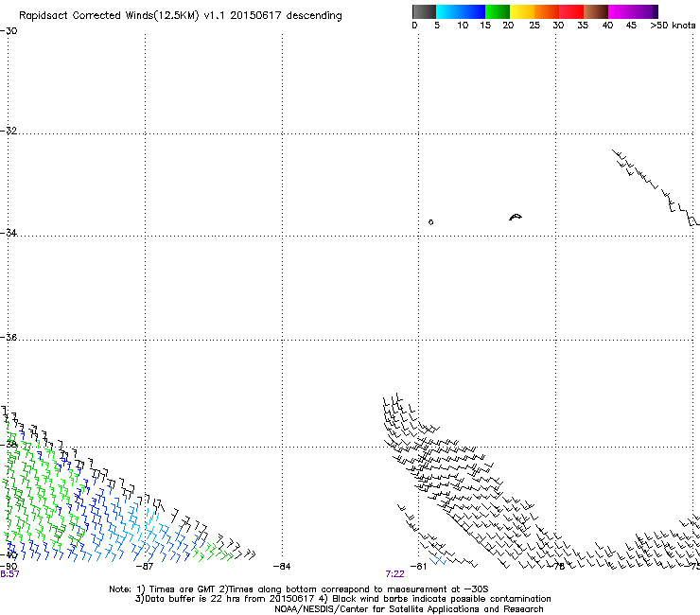This screenshot has height=615, width=700.
Task: Click the yellow 20-25 knots color segment
Action: point(522,11)
